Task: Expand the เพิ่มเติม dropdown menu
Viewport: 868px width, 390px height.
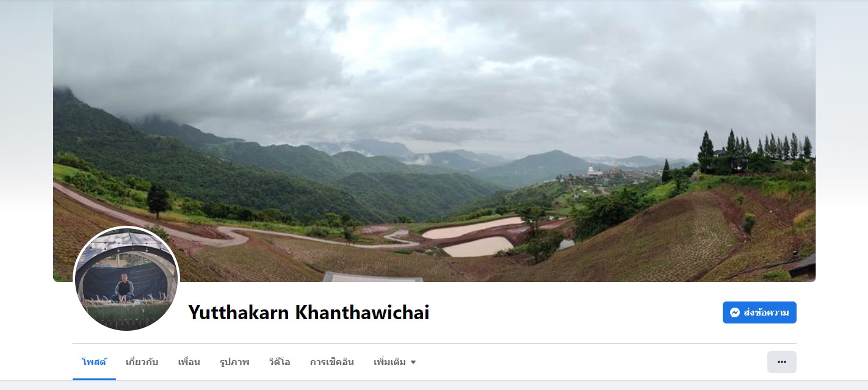Action: click(395, 362)
